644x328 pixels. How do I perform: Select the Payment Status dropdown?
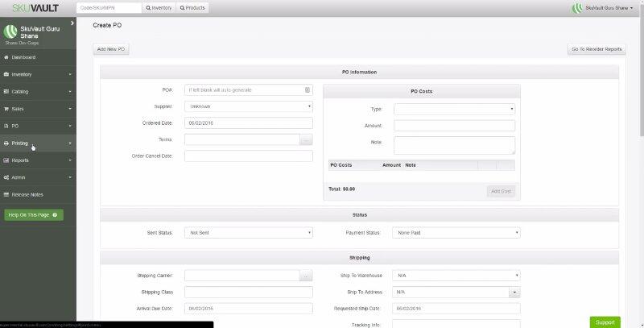click(456, 233)
